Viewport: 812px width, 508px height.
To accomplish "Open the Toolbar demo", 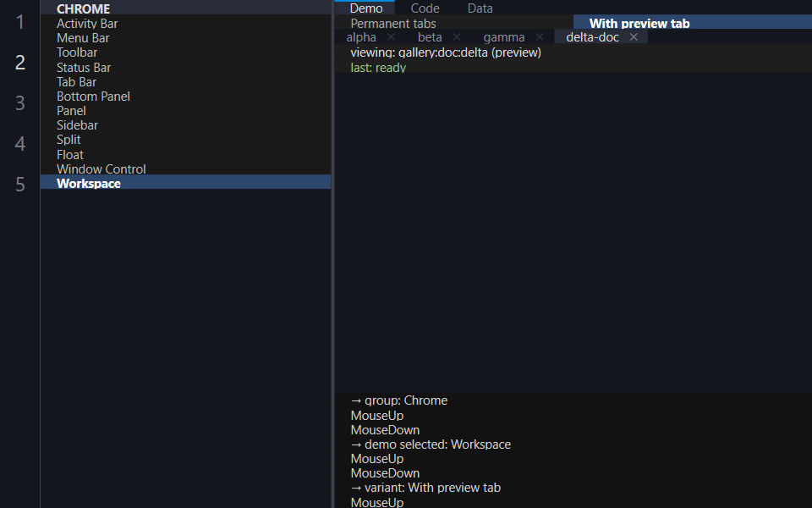I will [185, 52].
